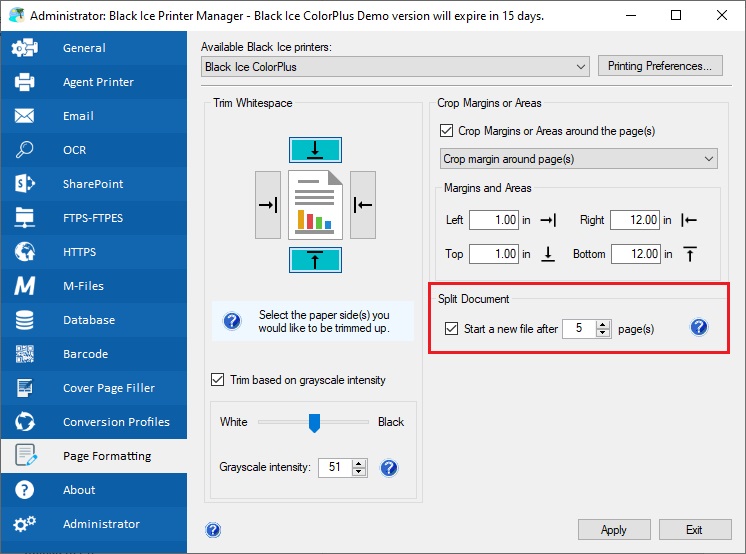This screenshot has width=746, height=554.
Task: Open SharePoint settings
Action: (94, 184)
